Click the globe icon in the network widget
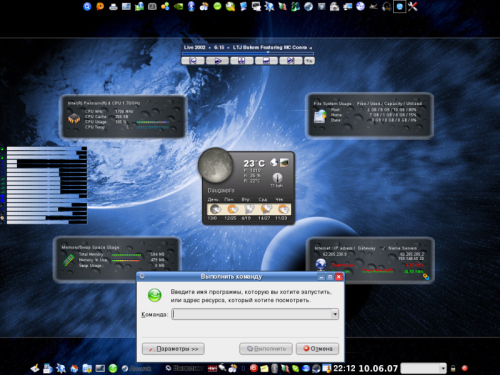The height and width of the screenshot is (375, 500). click(321, 264)
